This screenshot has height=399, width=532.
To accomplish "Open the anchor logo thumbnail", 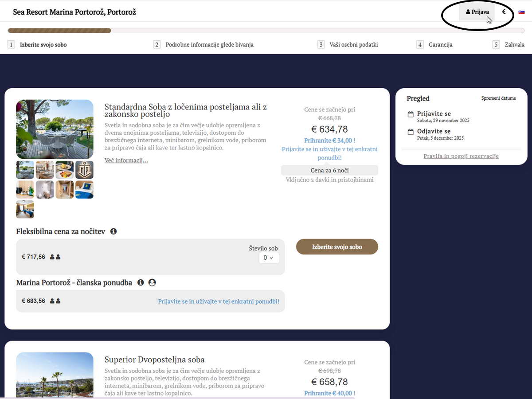I will click(x=84, y=170).
